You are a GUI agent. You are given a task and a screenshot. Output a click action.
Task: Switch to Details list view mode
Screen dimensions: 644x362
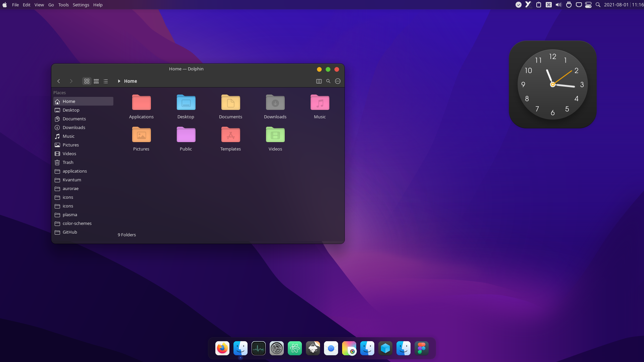click(106, 81)
